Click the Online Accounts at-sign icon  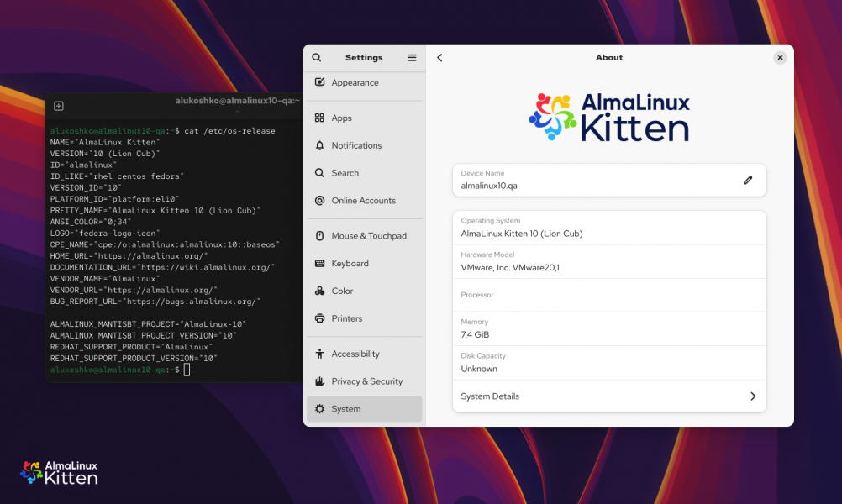pos(319,200)
